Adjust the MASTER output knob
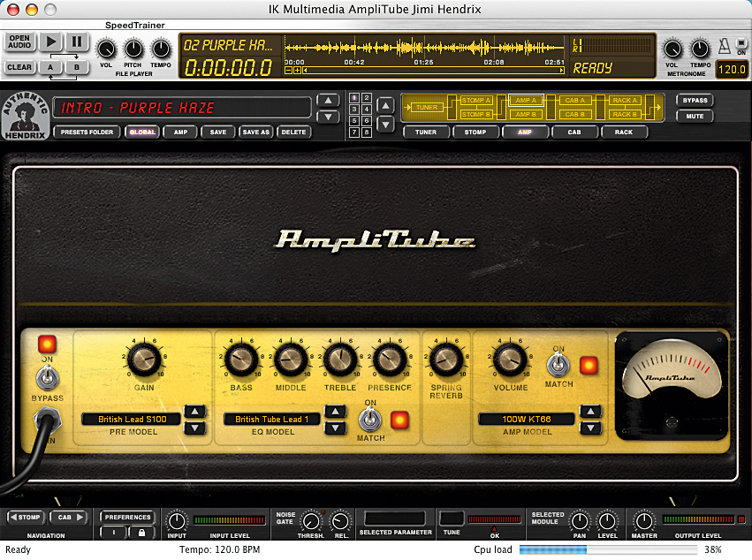Viewport: 752px width, 560px height. coord(643,521)
